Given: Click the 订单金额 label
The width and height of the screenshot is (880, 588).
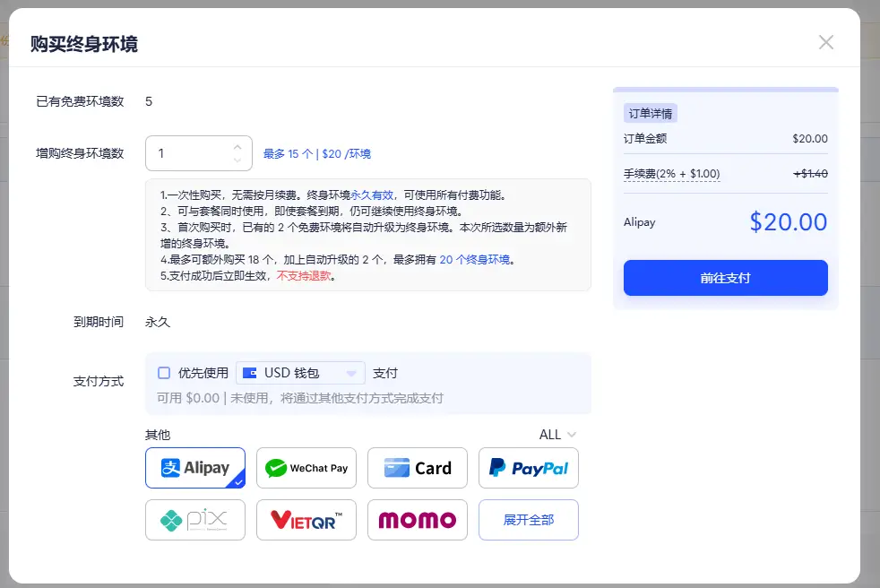Looking at the screenshot, I should click(645, 139).
